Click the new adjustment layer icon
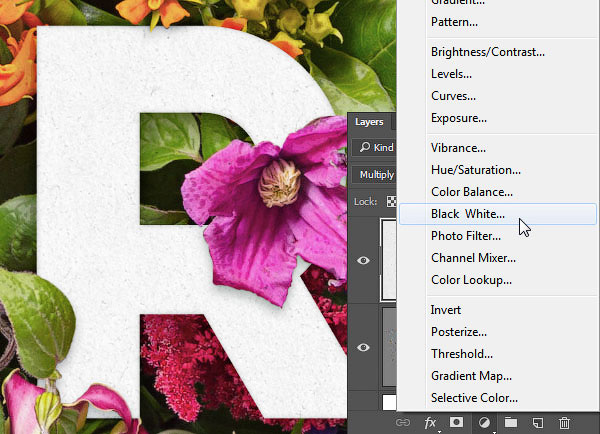This screenshot has height=434, width=600. 484,423
